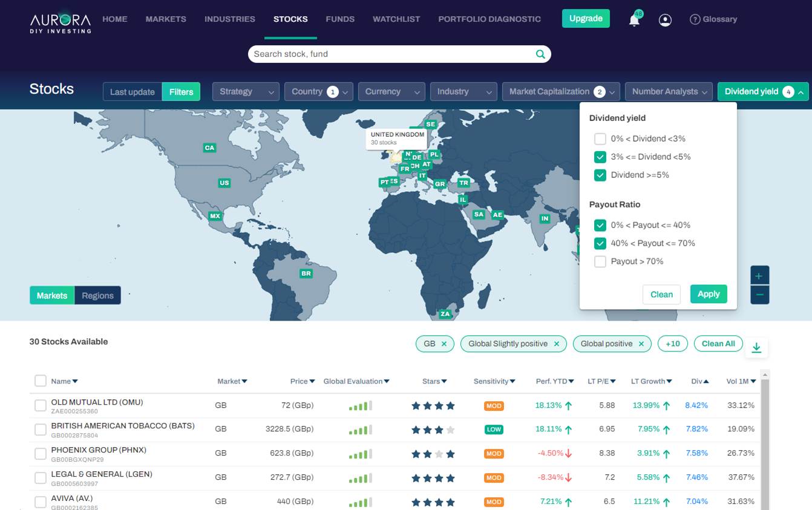
Task: Expand the Strategy filter dropdown
Action: 246,91
